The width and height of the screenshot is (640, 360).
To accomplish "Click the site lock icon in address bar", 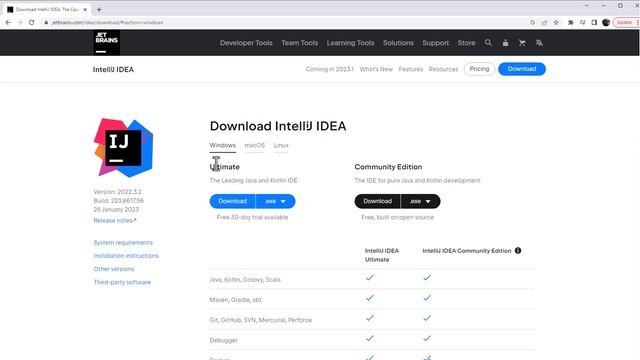I will 46,22.
